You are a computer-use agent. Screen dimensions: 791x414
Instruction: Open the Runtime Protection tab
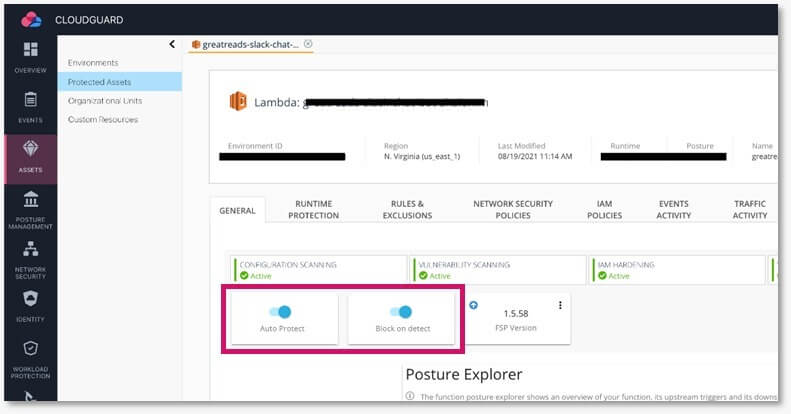(x=313, y=209)
